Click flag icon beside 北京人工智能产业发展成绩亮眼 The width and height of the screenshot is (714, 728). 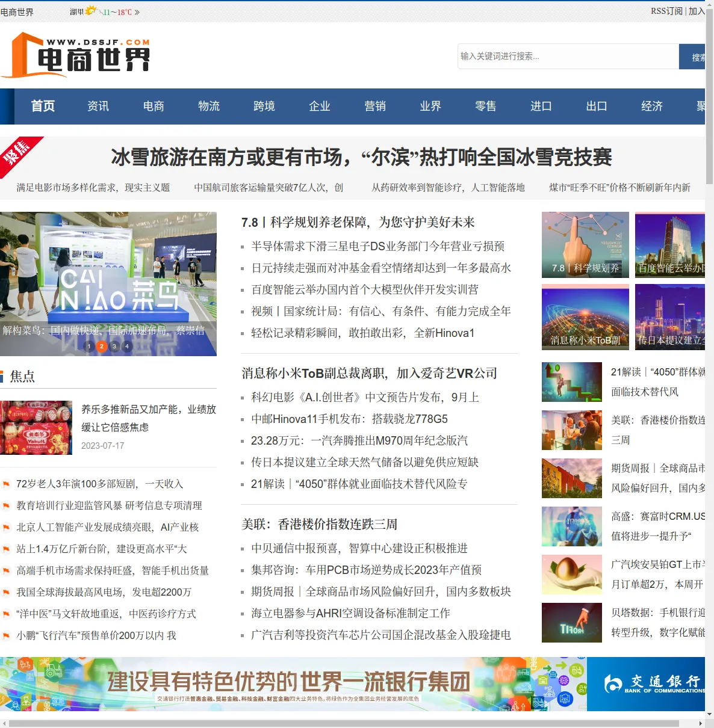pyautogui.click(x=6, y=528)
